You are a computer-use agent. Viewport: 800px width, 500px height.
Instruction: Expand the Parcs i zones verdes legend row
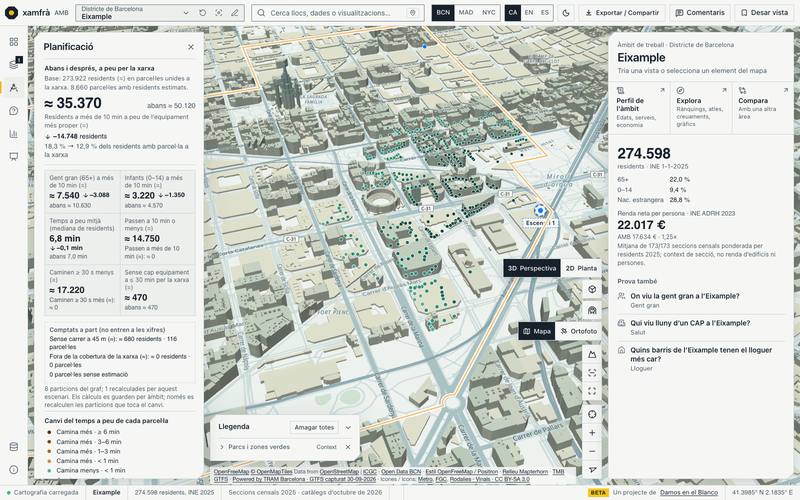coord(254,447)
